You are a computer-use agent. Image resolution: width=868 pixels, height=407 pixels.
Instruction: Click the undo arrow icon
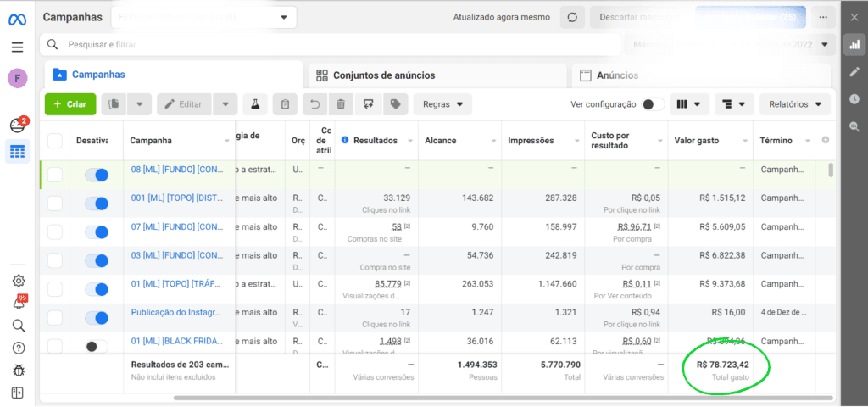[314, 104]
